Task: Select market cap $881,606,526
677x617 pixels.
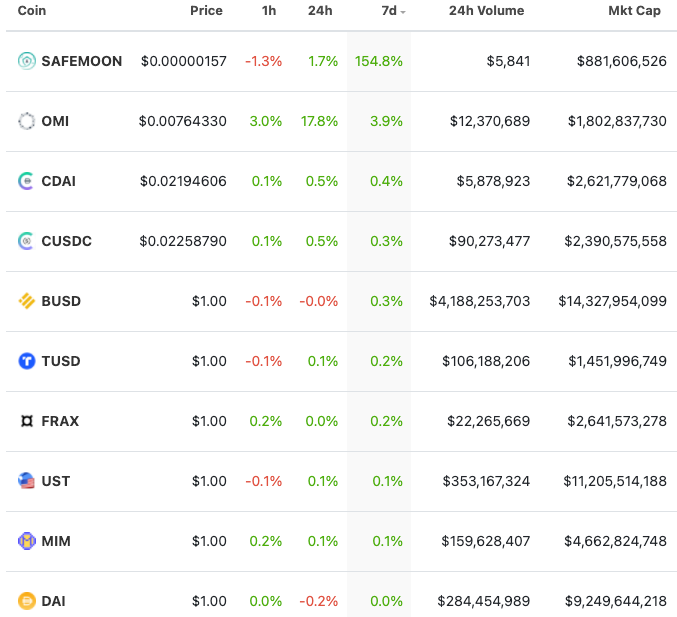Action: pyautogui.click(x=622, y=61)
